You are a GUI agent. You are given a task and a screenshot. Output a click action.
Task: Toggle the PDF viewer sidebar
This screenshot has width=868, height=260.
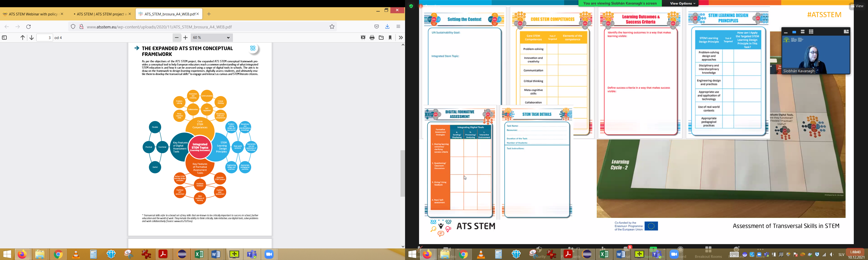click(5, 38)
